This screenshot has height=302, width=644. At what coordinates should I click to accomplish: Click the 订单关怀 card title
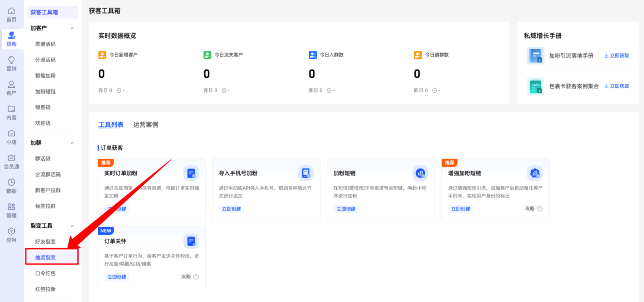click(x=115, y=241)
